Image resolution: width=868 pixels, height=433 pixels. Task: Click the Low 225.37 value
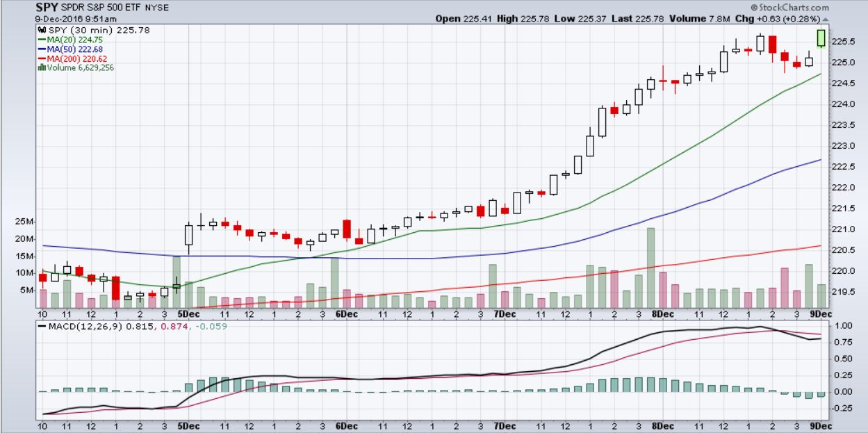tap(580, 19)
